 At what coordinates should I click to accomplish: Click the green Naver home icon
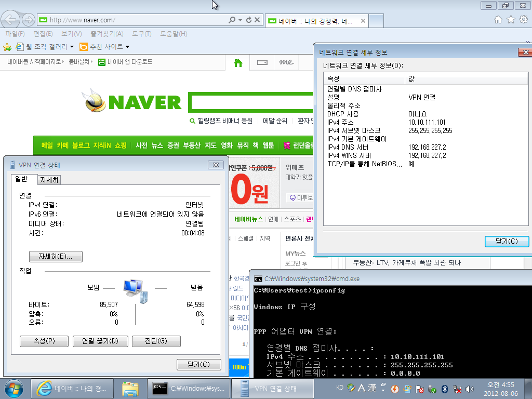pyautogui.click(x=238, y=62)
